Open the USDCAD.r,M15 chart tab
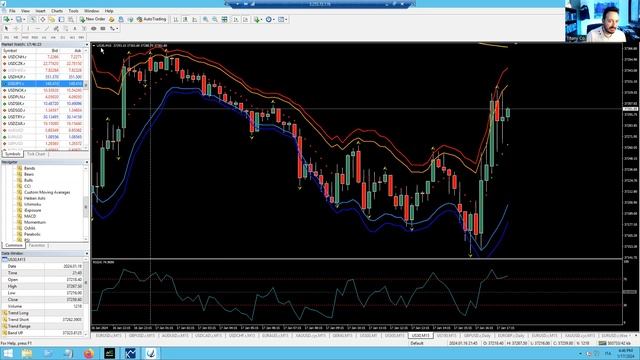The height and width of the screenshot is (360, 640). (208, 336)
